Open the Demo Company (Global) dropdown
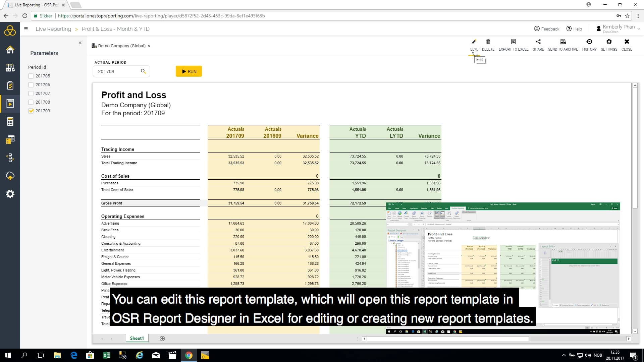 pos(121,46)
